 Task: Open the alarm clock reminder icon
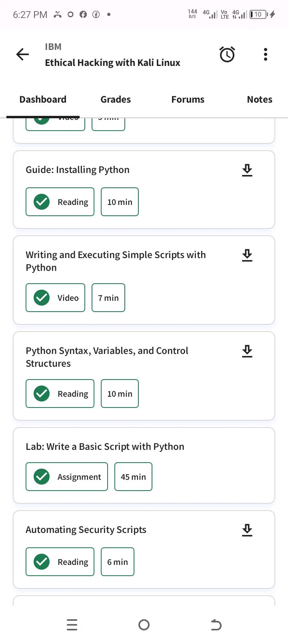(227, 54)
